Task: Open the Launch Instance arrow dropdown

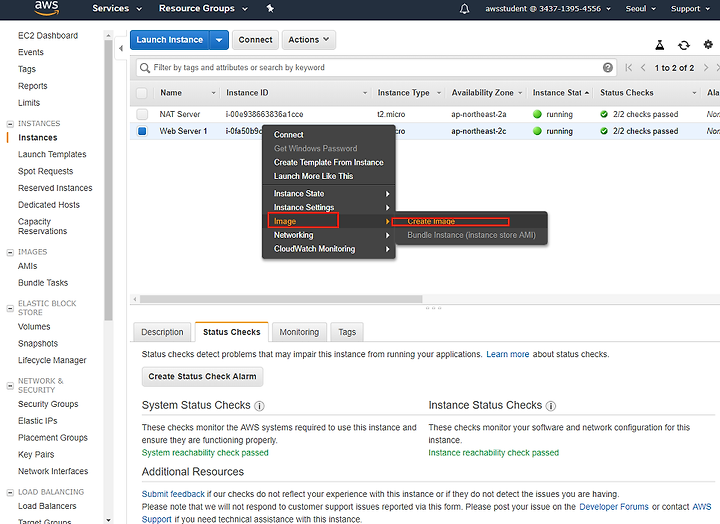Action: pyautogui.click(x=219, y=40)
